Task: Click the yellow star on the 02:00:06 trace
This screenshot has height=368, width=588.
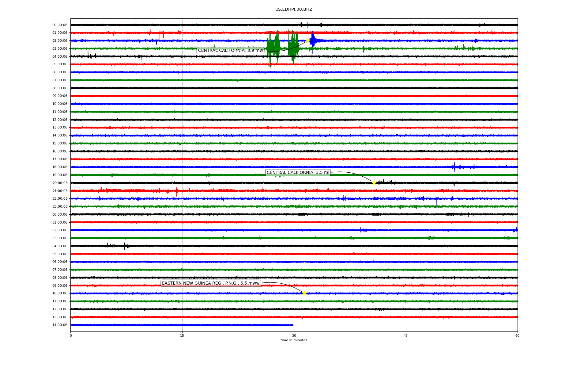Action: tap(308, 40)
